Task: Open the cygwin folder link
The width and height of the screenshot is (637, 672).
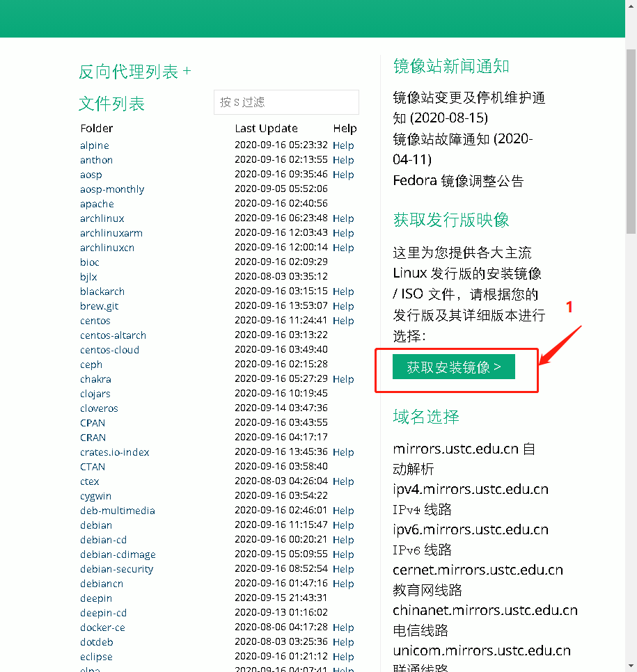Action: [x=95, y=496]
